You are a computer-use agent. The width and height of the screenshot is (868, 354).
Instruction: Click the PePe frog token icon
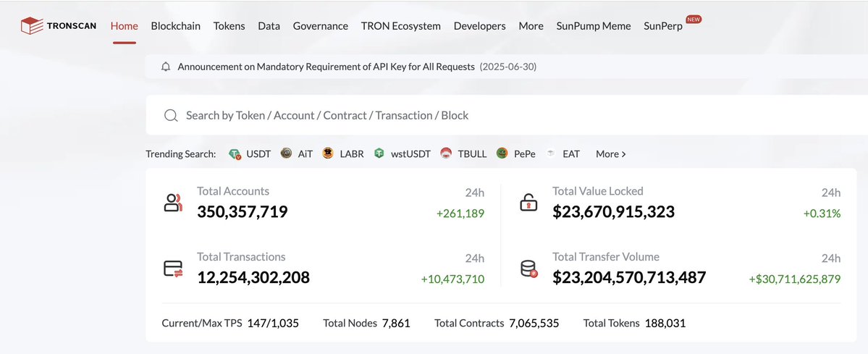click(502, 153)
